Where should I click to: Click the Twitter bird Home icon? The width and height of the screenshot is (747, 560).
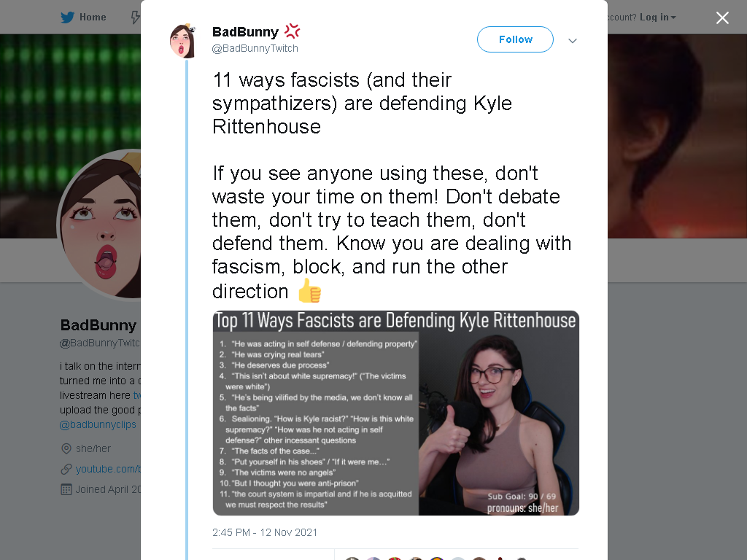pos(67,17)
